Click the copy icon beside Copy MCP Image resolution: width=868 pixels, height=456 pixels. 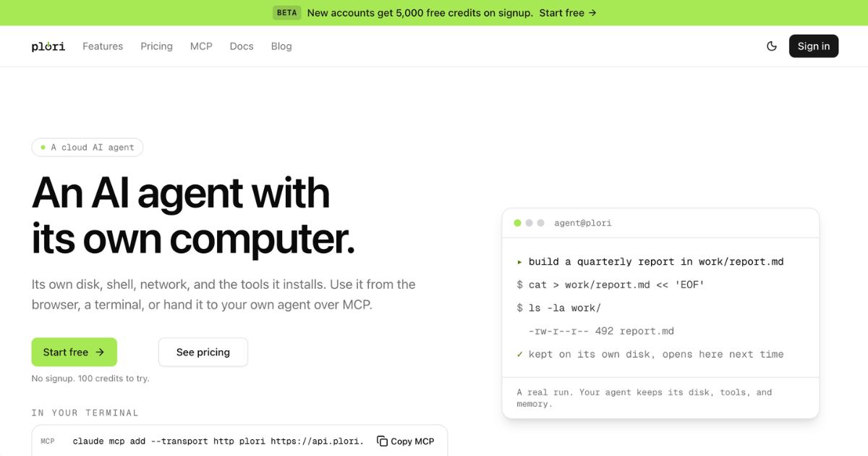382,442
